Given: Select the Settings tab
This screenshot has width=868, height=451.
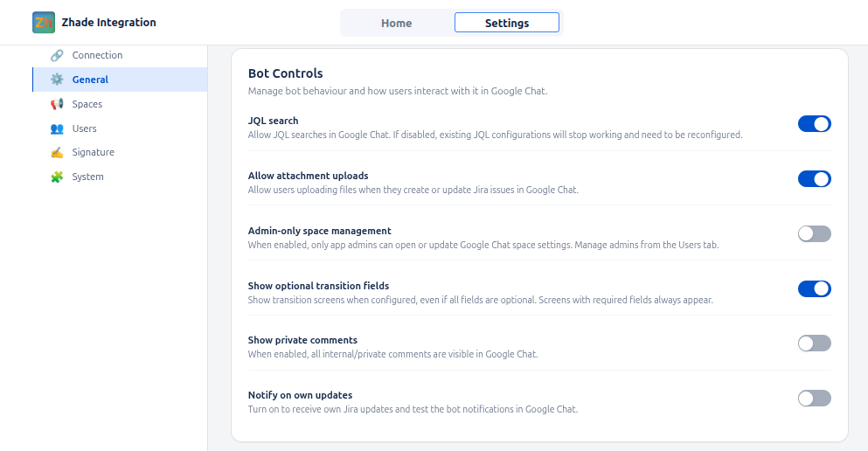Looking at the screenshot, I should click(507, 24).
